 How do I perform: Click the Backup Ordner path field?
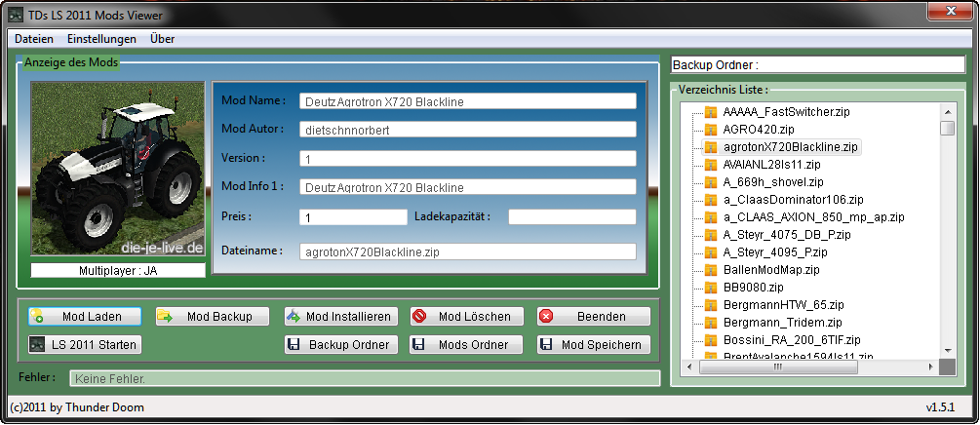[817, 64]
